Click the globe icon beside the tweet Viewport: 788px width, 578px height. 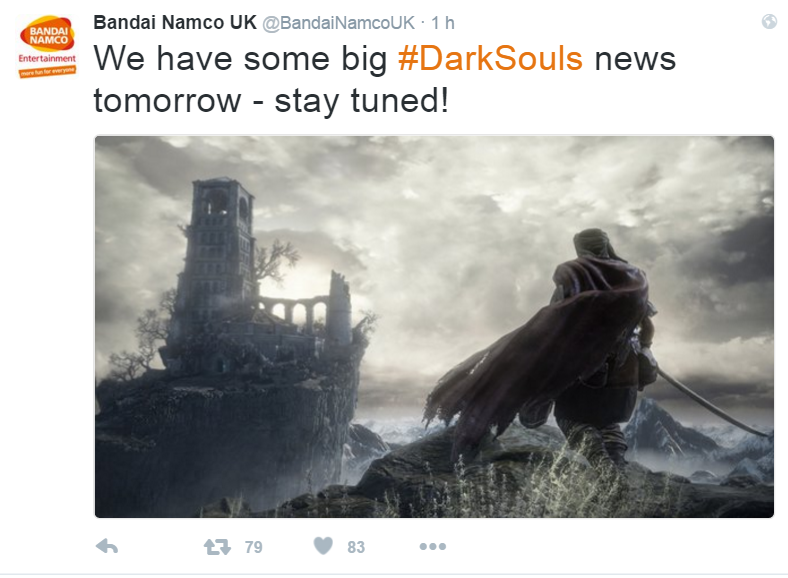click(x=769, y=22)
